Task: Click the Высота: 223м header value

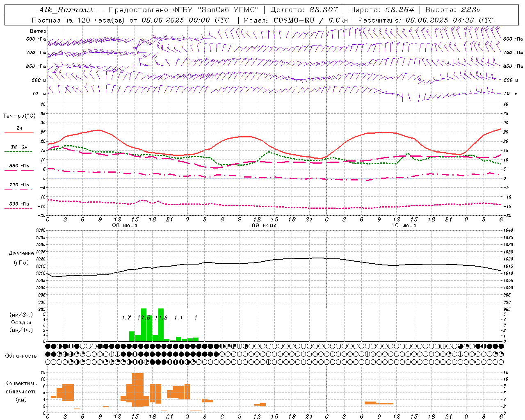Action: coord(453,10)
